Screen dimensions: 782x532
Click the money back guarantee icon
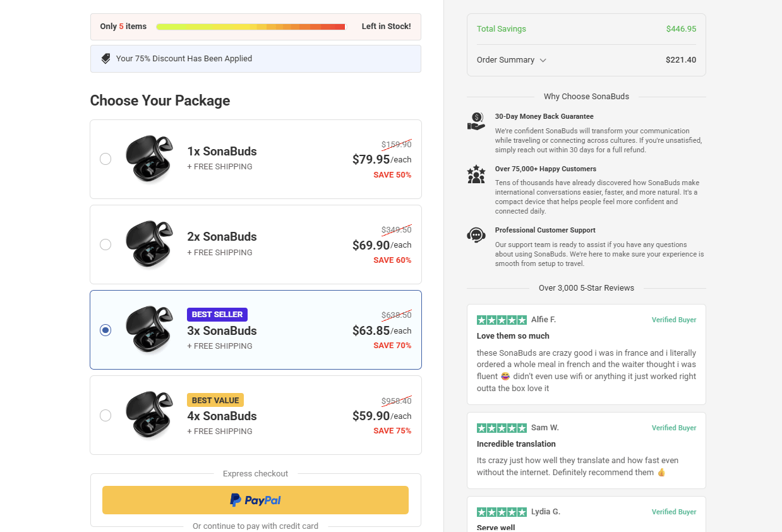tap(476, 121)
